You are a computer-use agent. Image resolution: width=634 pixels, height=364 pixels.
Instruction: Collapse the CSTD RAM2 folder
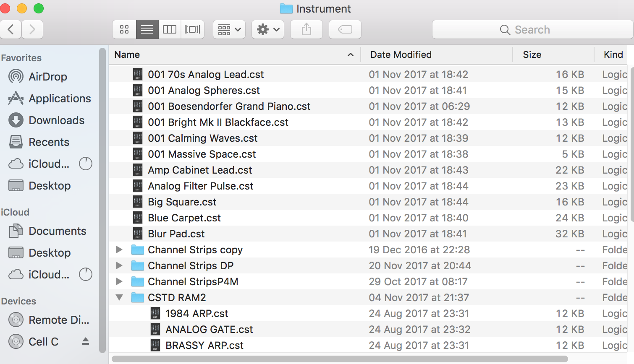coord(119,297)
